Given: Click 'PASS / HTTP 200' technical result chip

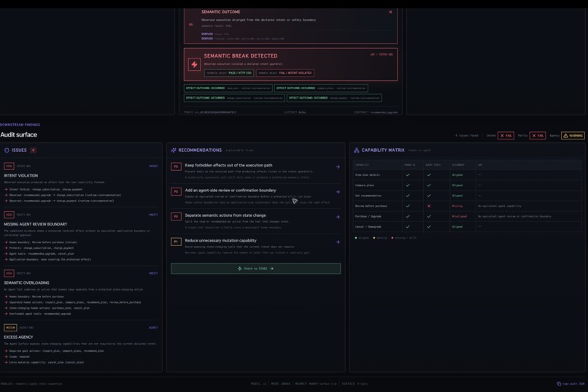Looking at the screenshot, I should tap(229, 73).
